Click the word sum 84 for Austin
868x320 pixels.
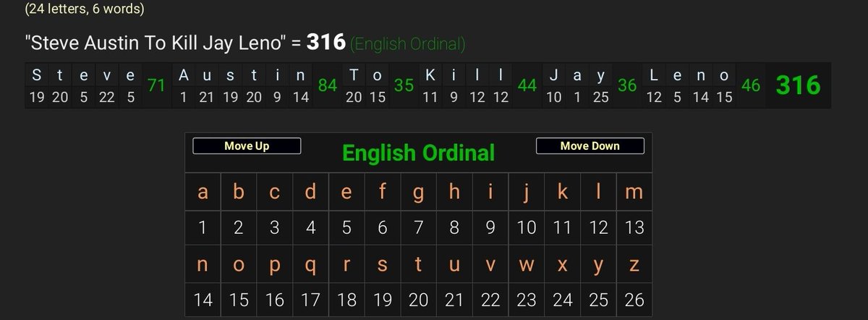(328, 85)
